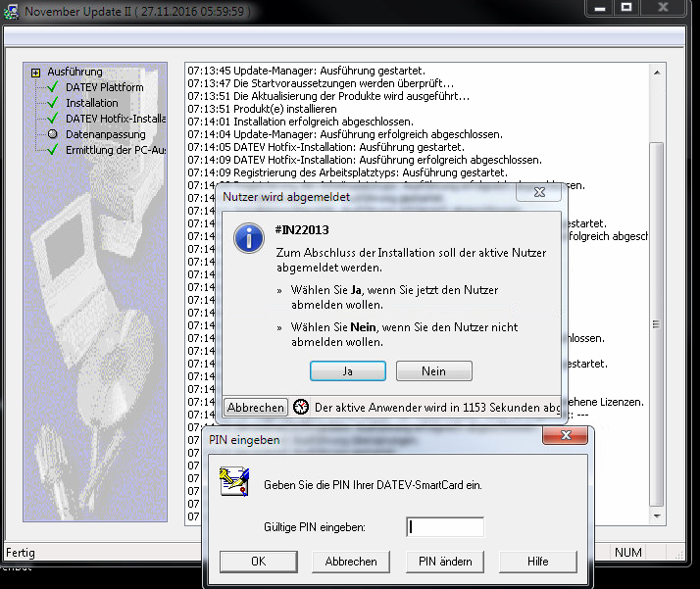The width and height of the screenshot is (700, 589).
Task: Open PIN ändern to change the PIN
Action: pos(444,562)
